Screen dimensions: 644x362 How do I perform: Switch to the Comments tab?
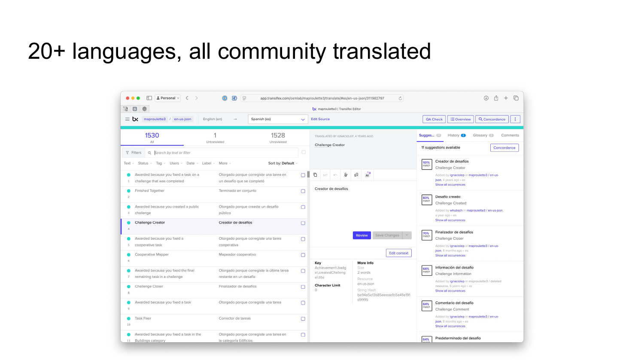pyautogui.click(x=510, y=136)
